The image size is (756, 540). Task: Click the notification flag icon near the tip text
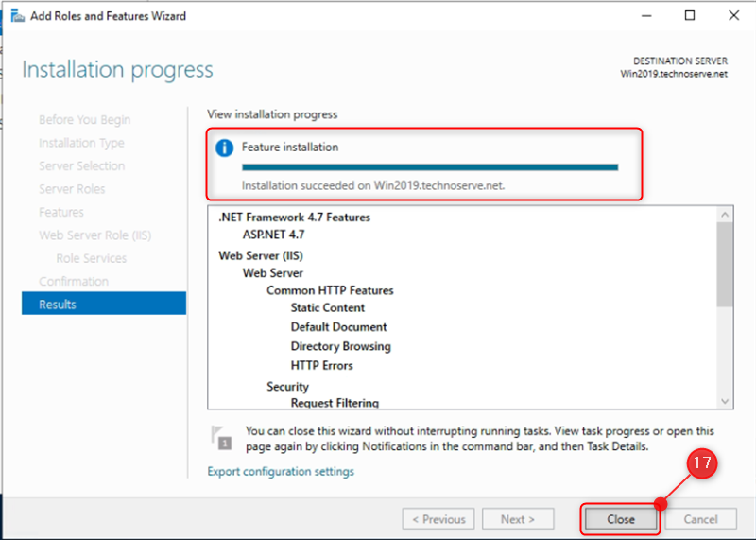pos(221,438)
